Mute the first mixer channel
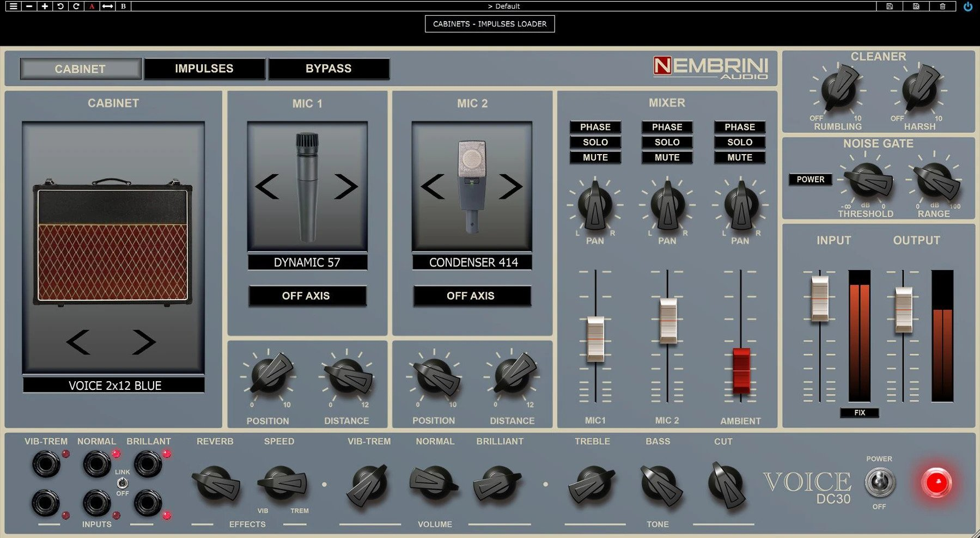The image size is (980, 538). coord(594,157)
